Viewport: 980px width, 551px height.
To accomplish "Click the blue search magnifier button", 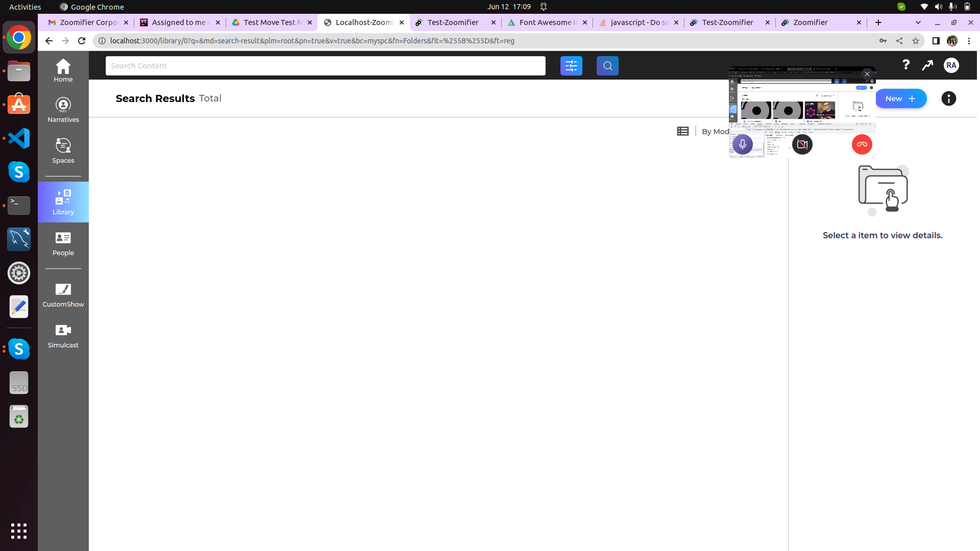I will [x=607, y=66].
